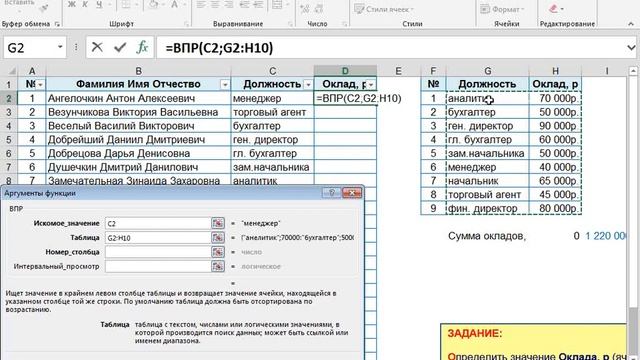The width and height of the screenshot is (640, 360).
Task: Click the fx Insert Function icon
Action: point(142,47)
